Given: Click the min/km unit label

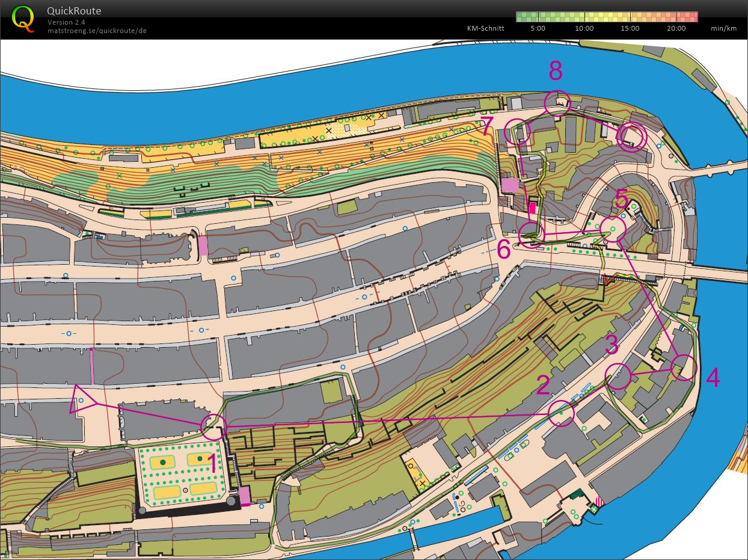Looking at the screenshot, I should (x=723, y=28).
